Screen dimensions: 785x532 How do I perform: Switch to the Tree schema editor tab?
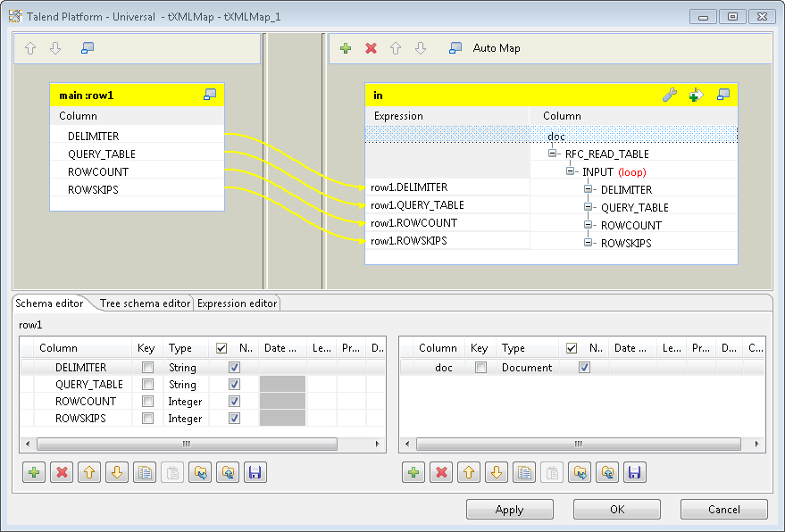click(144, 303)
